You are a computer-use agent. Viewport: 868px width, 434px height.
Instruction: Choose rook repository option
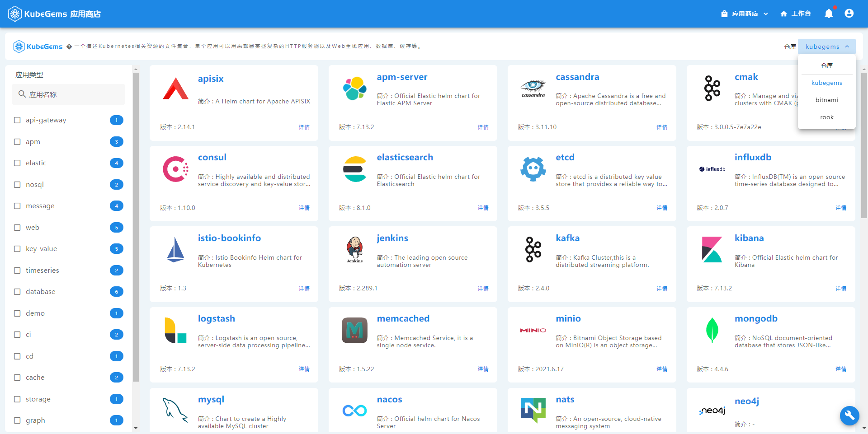[826, 117]
